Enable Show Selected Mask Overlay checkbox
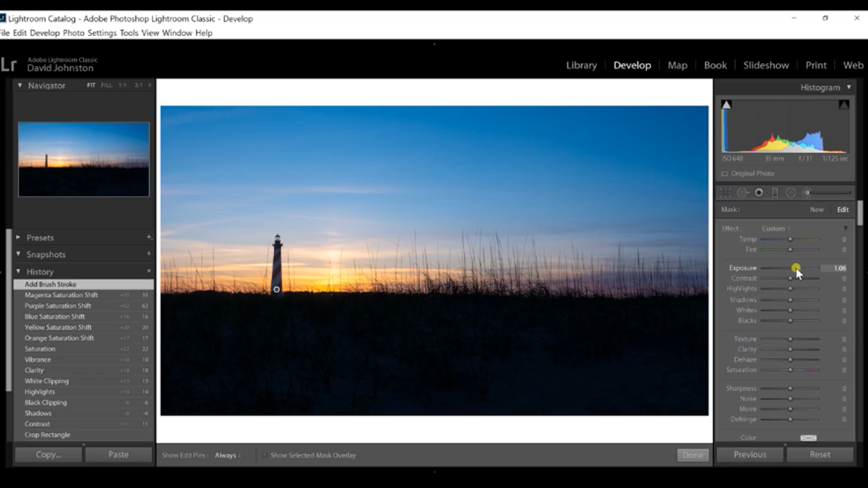Viewport: 868px width, 488px height. point(264,455)
